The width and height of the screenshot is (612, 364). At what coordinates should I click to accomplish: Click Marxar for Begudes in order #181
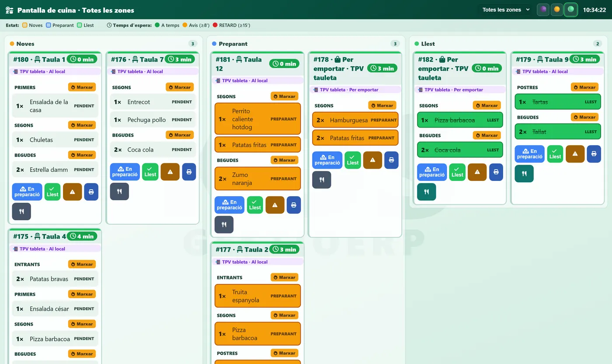(285, 160)
